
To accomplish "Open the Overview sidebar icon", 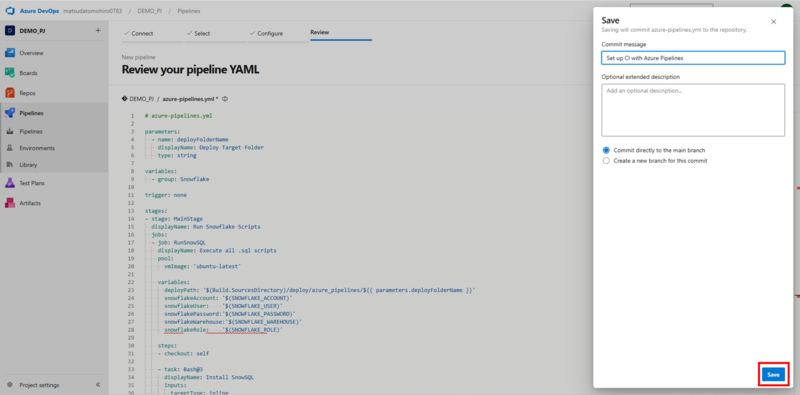I will (x=10, y=53).
